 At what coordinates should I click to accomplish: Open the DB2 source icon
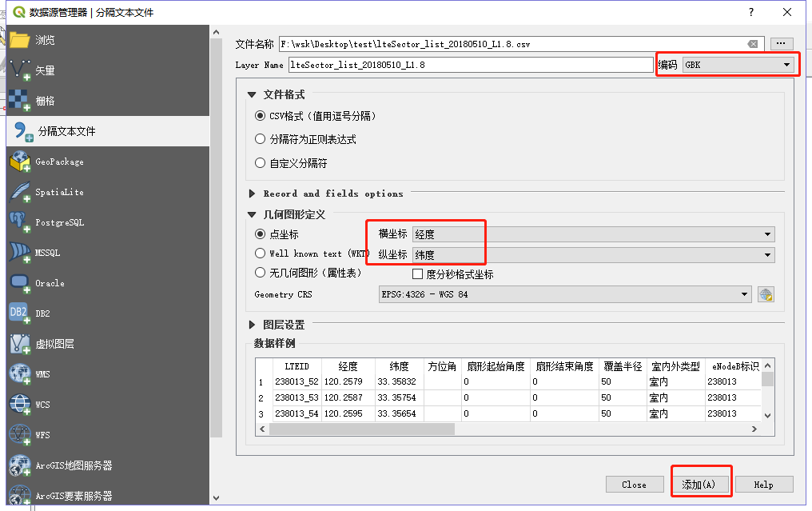click(20, 313)
